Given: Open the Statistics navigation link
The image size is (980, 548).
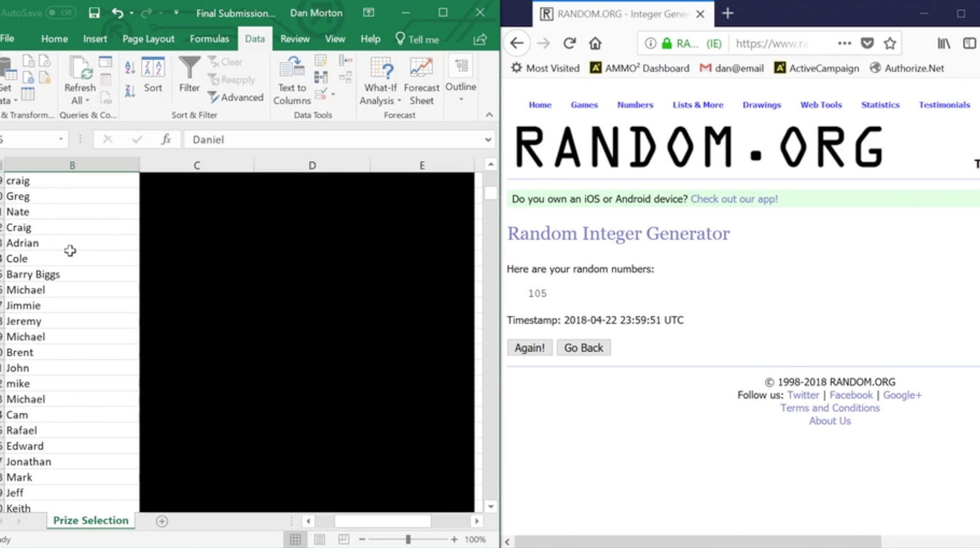Looking at the screenshot, I should click(x=880, y=105).
